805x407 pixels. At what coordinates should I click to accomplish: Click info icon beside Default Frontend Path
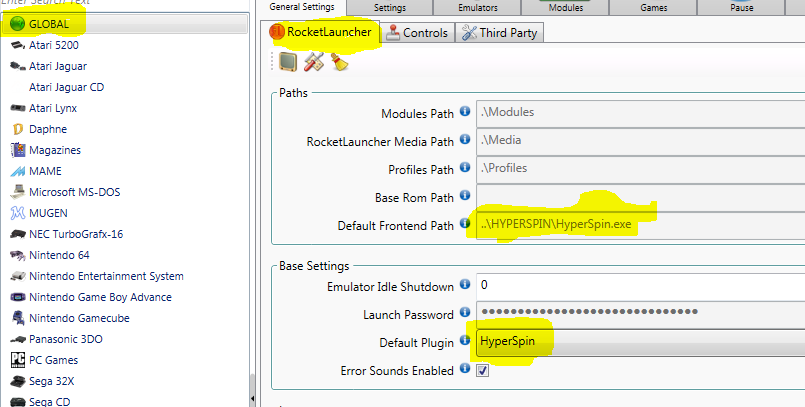pos(464,223)
